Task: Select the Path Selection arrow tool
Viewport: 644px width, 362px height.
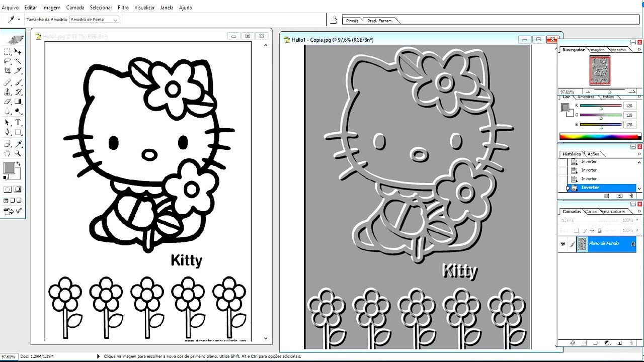Action: (7, 123)
